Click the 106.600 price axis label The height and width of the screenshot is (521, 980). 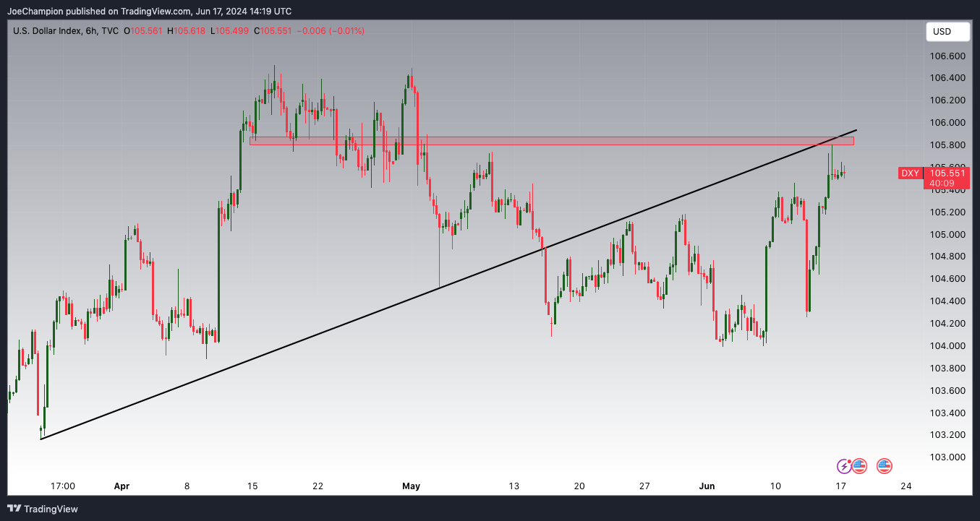tap(947, 56)
